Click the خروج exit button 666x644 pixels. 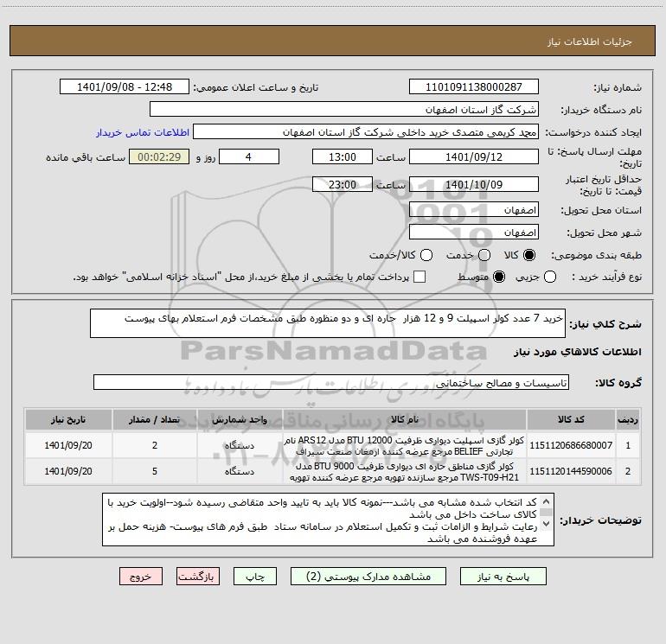(141, 577)
